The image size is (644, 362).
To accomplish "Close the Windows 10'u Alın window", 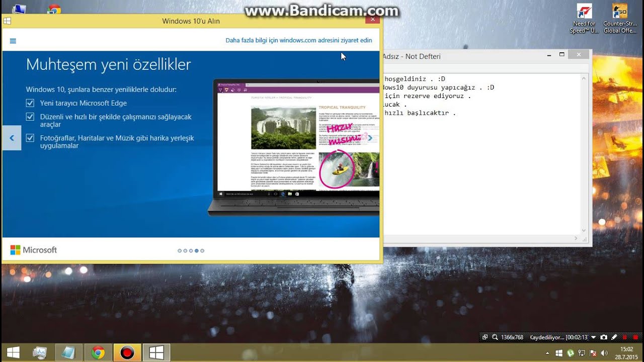I will tap(372, 20).
